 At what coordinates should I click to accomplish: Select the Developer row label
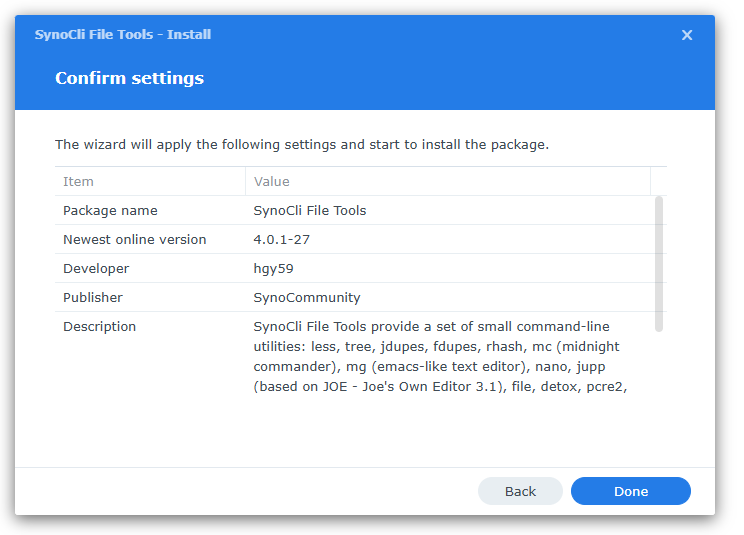pyautogui.click(x=96, y=268)
